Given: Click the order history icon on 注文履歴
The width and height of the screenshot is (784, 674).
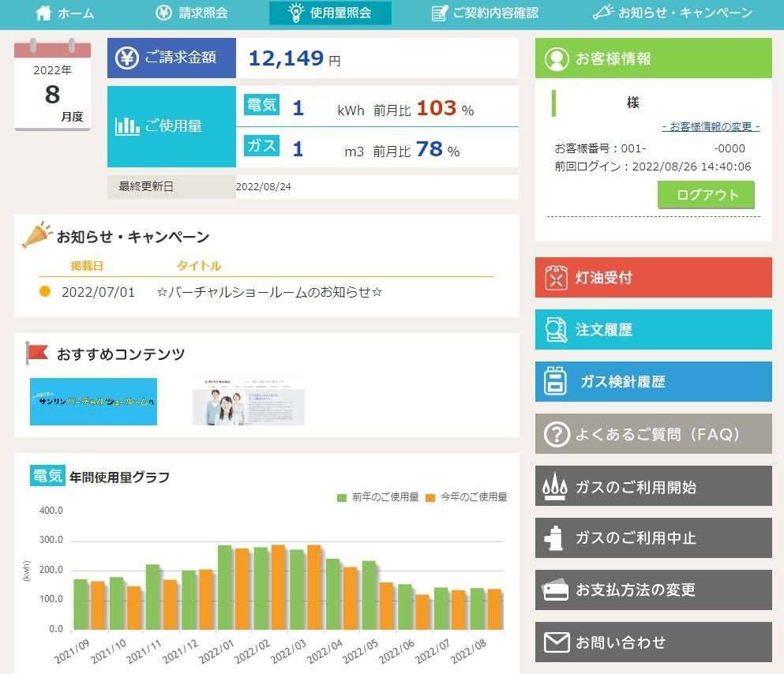Looking at the screenshot, I should [x=557, y=330].
